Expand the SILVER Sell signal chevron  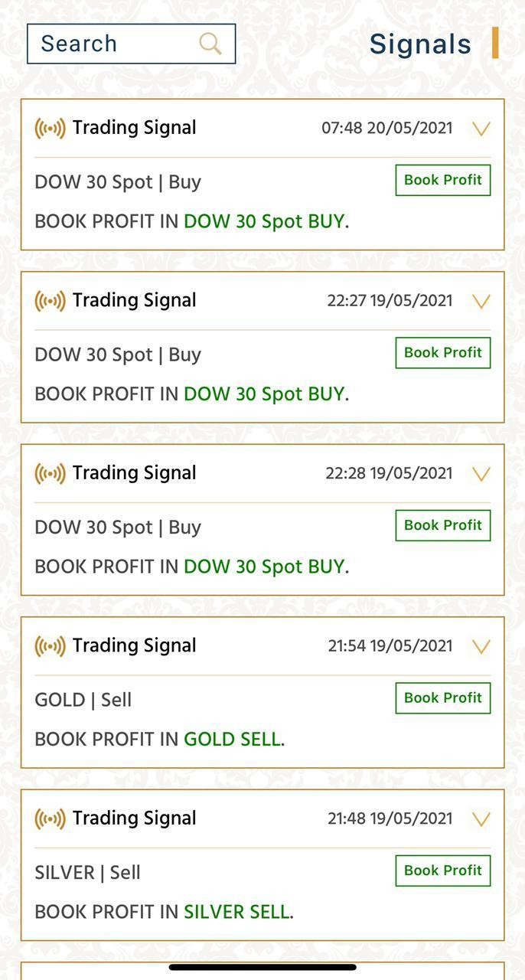click(481, 819)
